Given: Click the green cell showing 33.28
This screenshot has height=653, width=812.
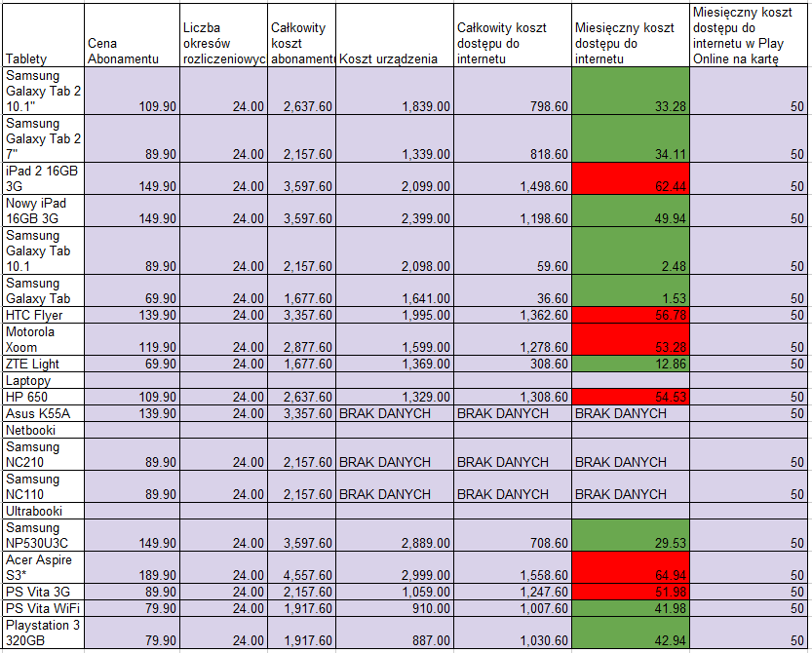Looking at the screenshot, I should pos(631,91).
